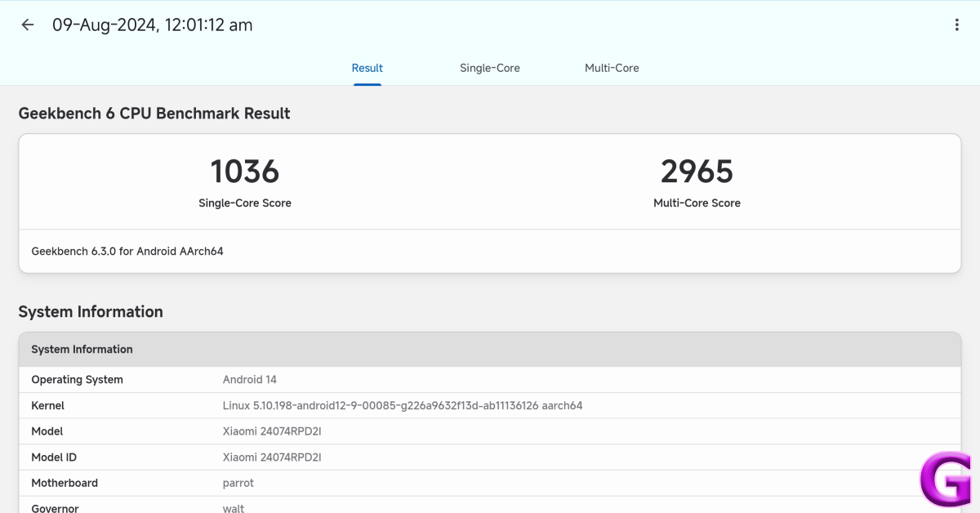Open the Multi-Core tab
This screenshot has width=980, height=513.
coord(612,68)
